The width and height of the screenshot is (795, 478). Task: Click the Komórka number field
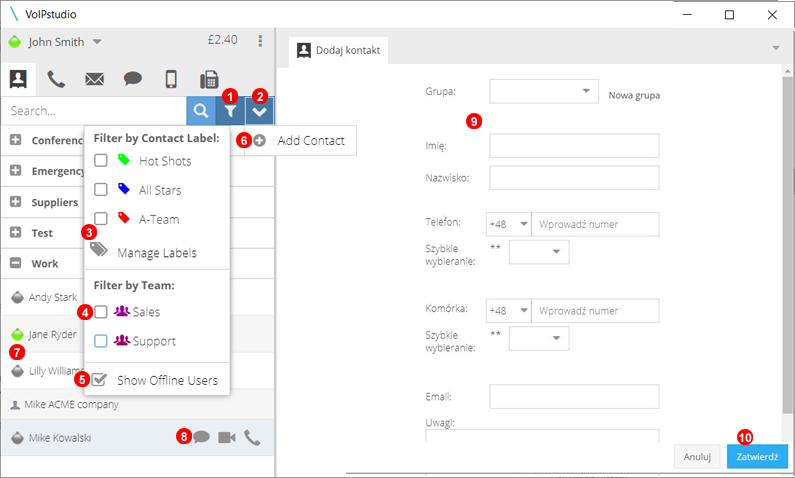tap(595, 311)
